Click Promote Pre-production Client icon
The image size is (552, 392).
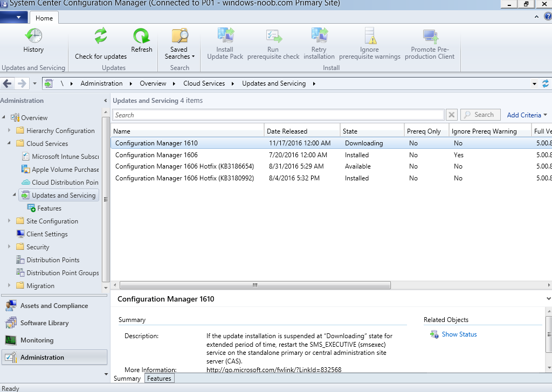(x=430, y=36)
